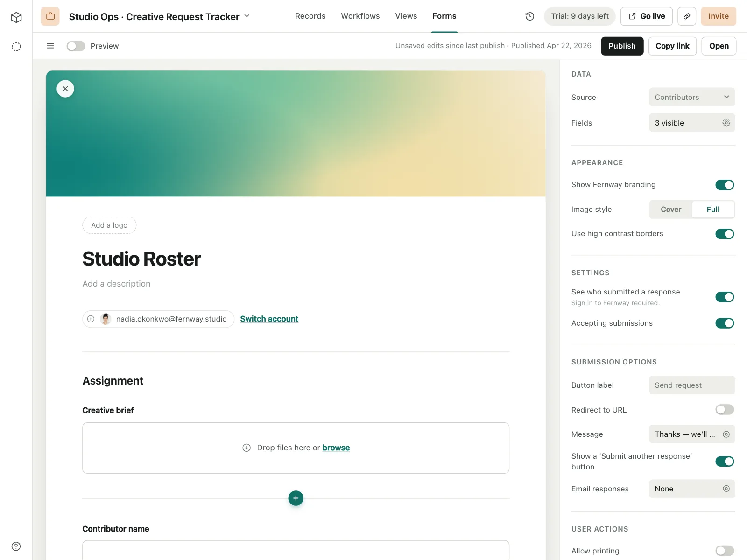Click the Creative brief field label
This screenshot has height=560, width=747.
pyautogui.click(x=108, y=411)
